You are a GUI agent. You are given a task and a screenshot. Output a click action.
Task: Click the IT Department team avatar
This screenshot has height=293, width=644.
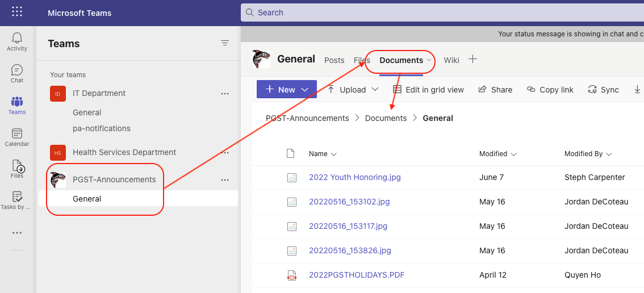(x=57, y=94)
